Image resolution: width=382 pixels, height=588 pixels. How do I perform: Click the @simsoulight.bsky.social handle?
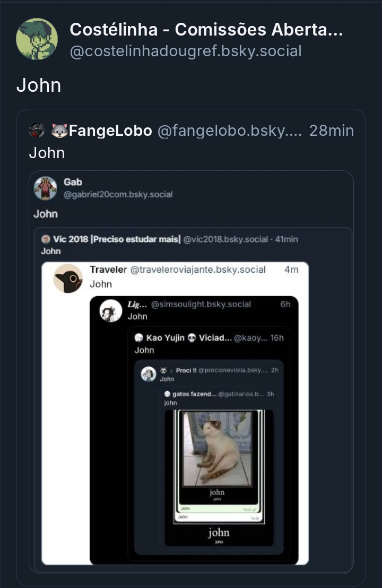click(201, 304)
